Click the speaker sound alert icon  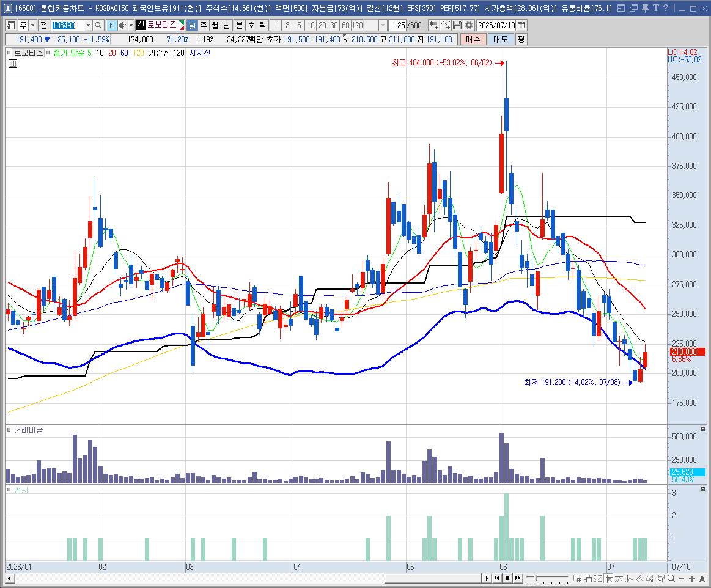coord(122,26)
